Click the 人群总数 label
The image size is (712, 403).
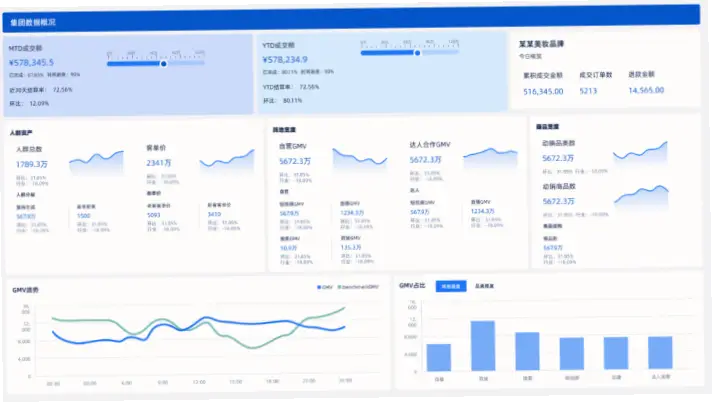click(x=29, y=149)
